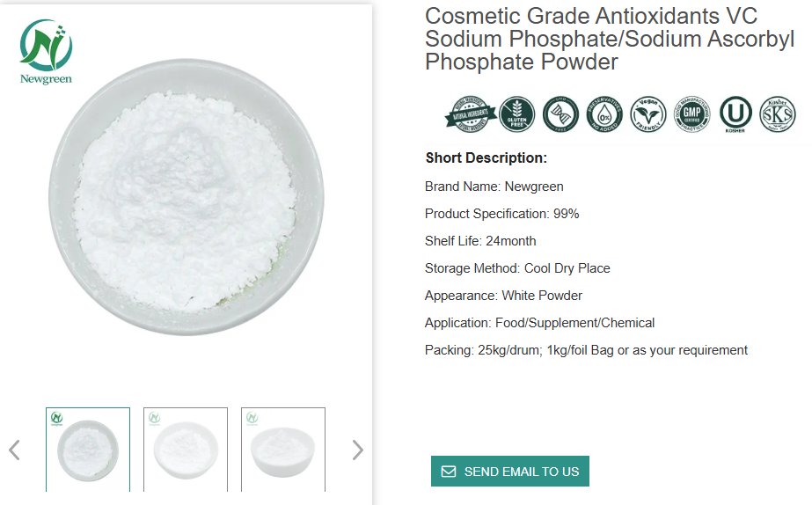
Task: Go to next thumbnail with right arrow
Action: pos(357,450)
